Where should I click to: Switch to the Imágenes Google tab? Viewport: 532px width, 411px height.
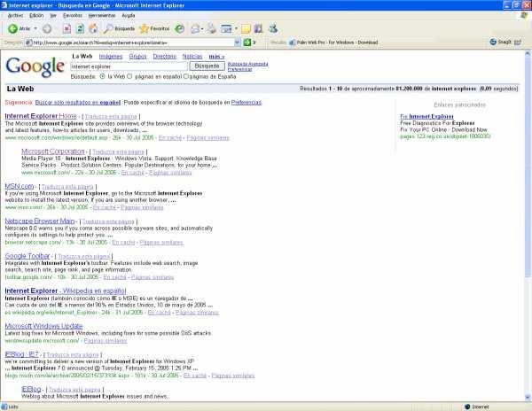[x=111, y=57]
